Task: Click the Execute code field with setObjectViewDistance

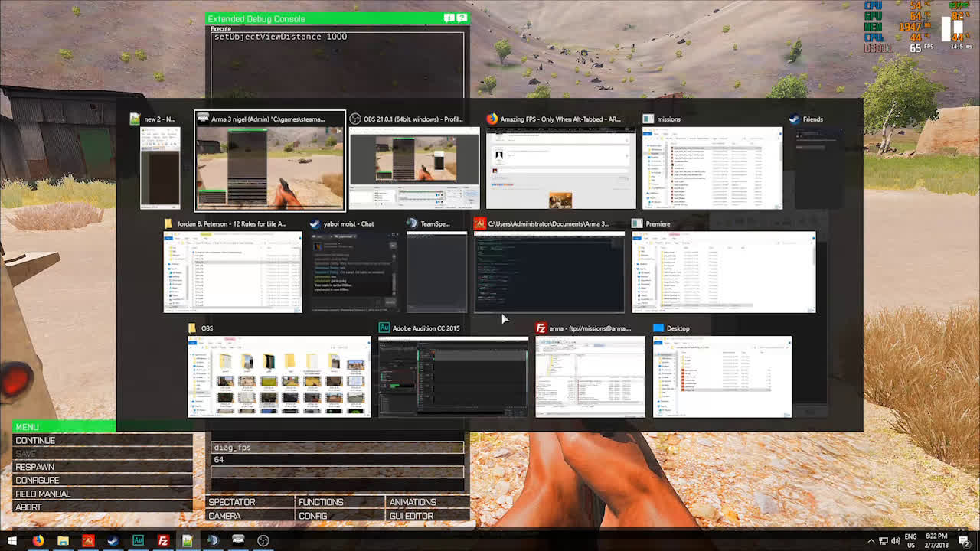Action: pos(338,64)
